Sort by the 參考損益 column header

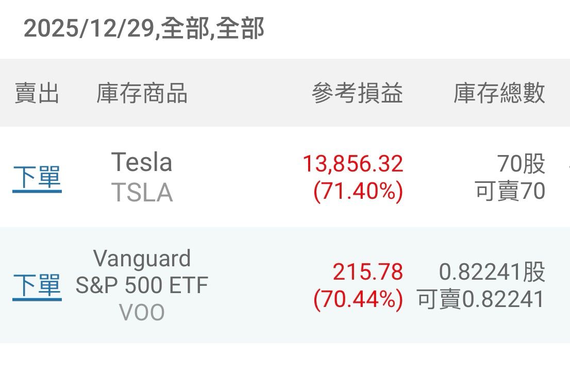point(357,93)
